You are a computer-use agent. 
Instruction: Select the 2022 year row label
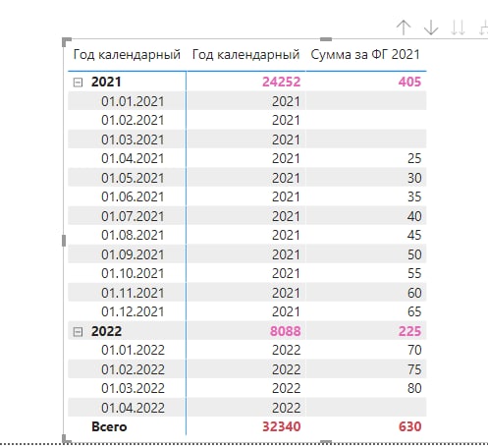click(x=106, y=331)
